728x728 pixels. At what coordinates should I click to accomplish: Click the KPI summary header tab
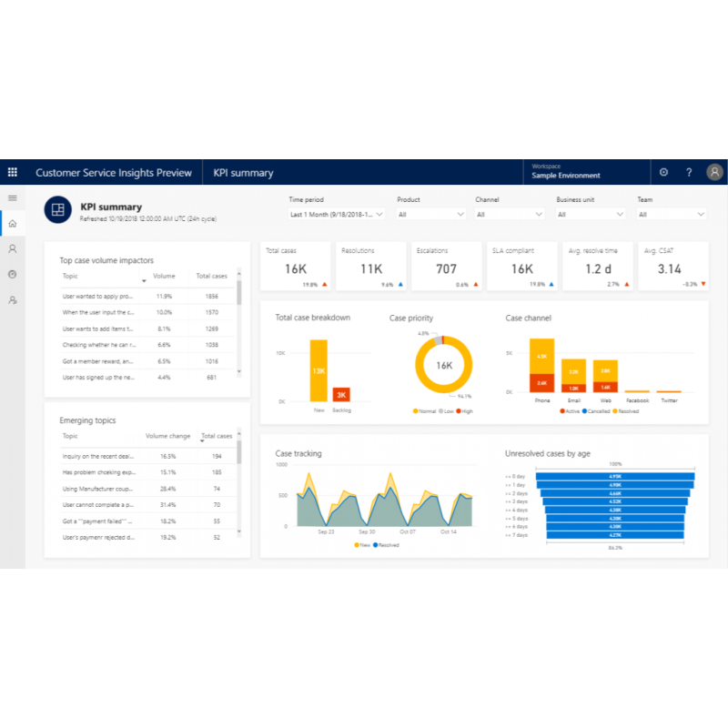coord(243,173)
